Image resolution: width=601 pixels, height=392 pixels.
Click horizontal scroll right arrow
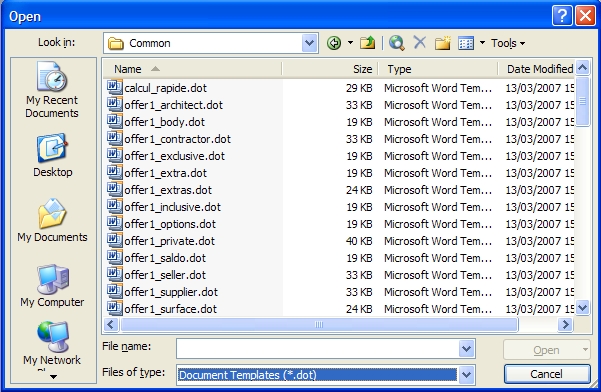tap(565, 325)
